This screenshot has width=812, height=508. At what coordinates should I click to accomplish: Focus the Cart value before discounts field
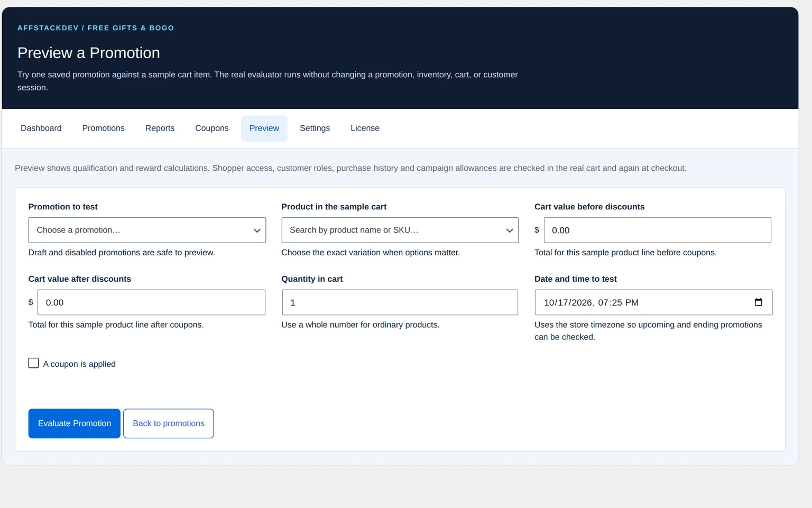tap(657, 230)
